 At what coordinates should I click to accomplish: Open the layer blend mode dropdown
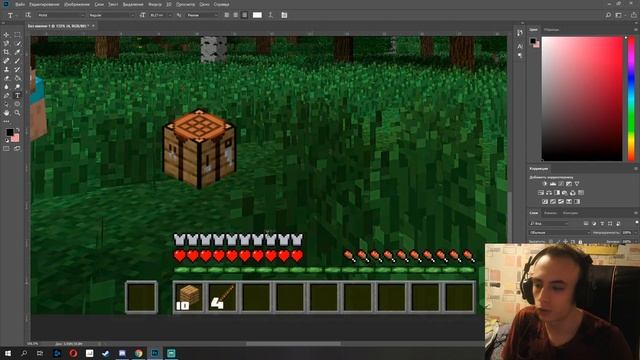point(560,233)
